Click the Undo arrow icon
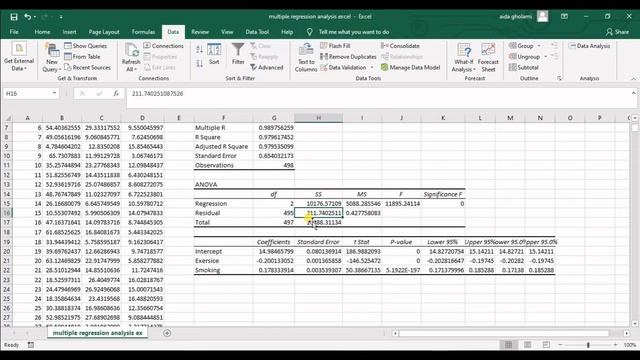 pyautogui.click(x=27, y=17)
